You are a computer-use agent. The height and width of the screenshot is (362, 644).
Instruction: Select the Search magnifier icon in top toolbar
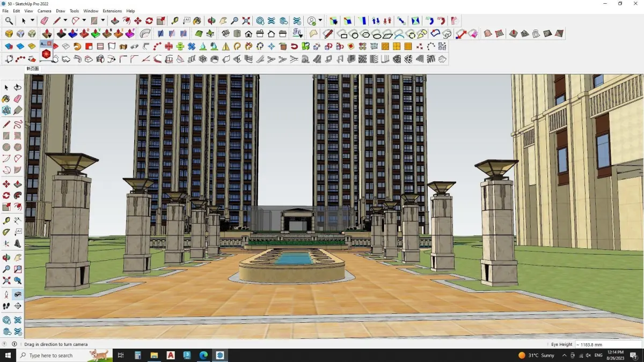click(x=9, y=20)
